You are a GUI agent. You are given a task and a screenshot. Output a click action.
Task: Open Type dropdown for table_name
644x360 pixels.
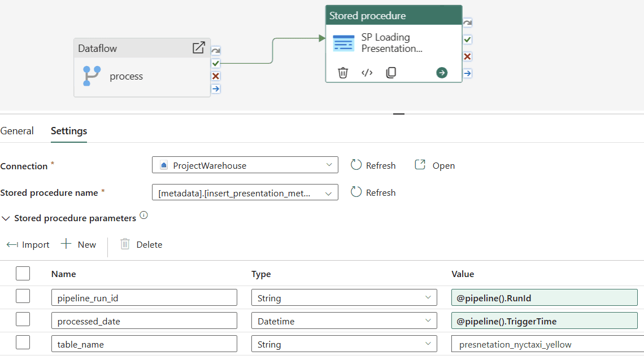coord(344,344)
